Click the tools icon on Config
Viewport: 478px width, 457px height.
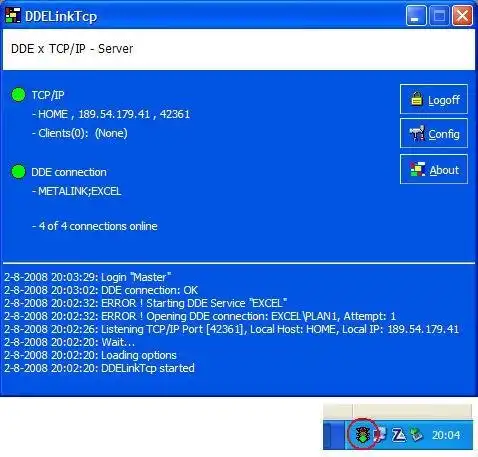pyautogui.click(x=417, y=133)
